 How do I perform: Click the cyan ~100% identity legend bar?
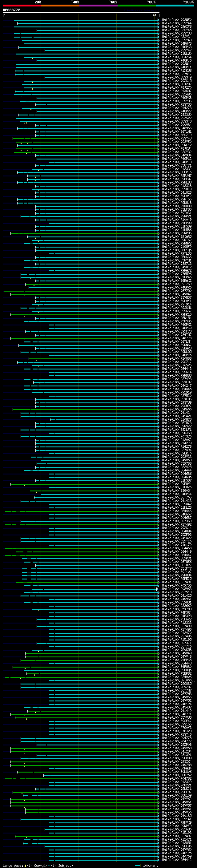coord(175,6)
